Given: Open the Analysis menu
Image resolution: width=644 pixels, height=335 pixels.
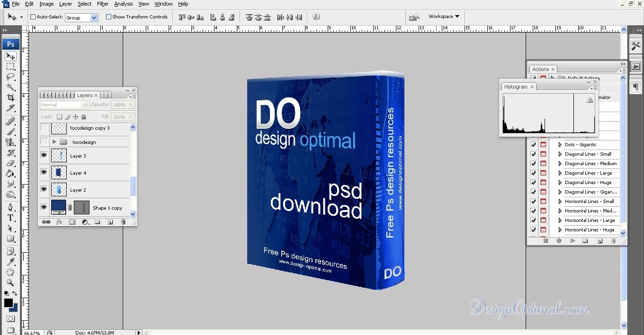Looking at the screenshot, I should (124, 4).
